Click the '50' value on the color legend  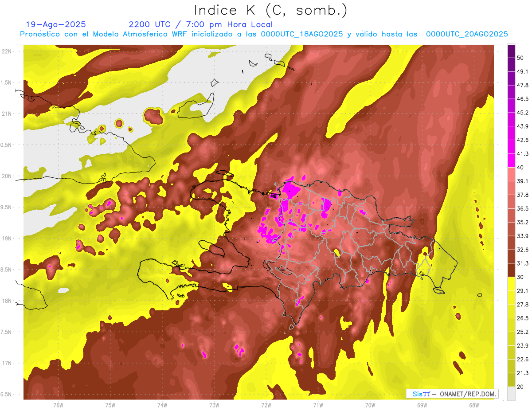(x=521, y=58)
